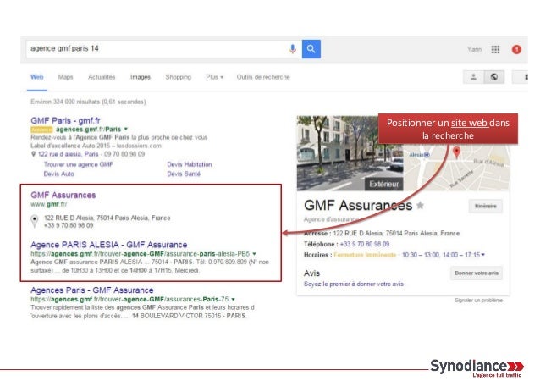The height and width of the screenshot is (392, 540).
Task: Click the Itinéraire button
Action: click(486, 206)
